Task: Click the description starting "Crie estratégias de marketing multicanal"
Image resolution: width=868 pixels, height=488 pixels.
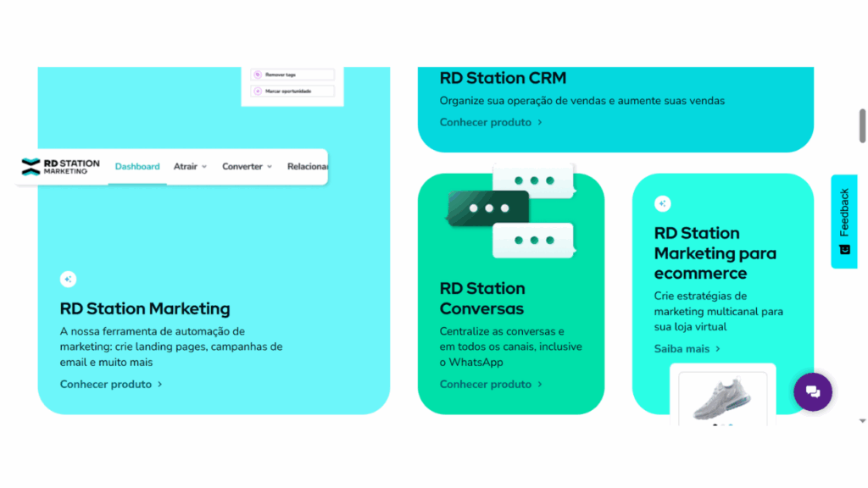Action: pos(719,312)
